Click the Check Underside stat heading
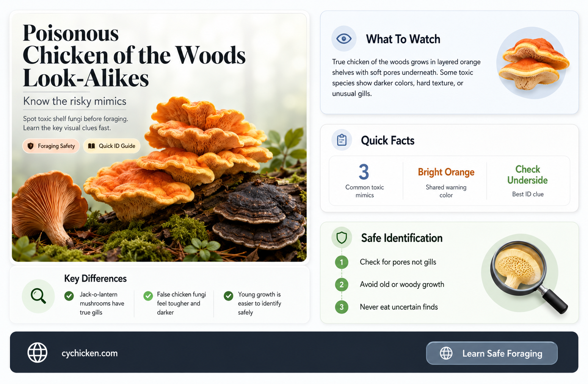588x384 pixels. 527,175
